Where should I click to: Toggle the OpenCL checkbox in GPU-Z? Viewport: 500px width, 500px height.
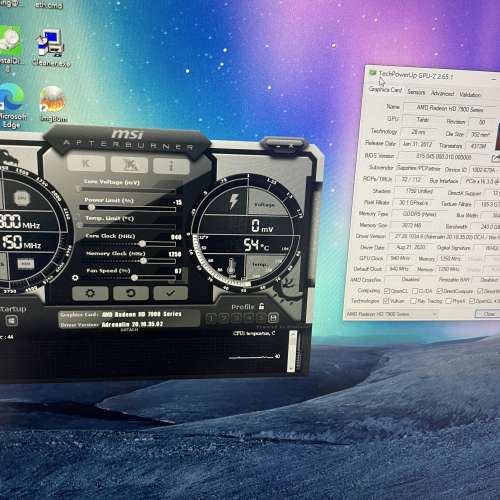(387, 291)
